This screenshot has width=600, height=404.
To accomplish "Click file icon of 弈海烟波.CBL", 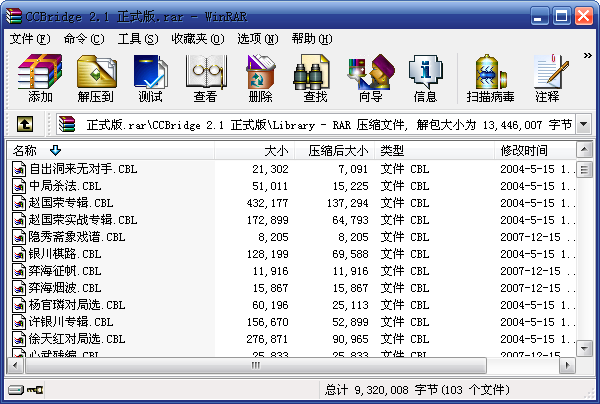I will [19, 288].
